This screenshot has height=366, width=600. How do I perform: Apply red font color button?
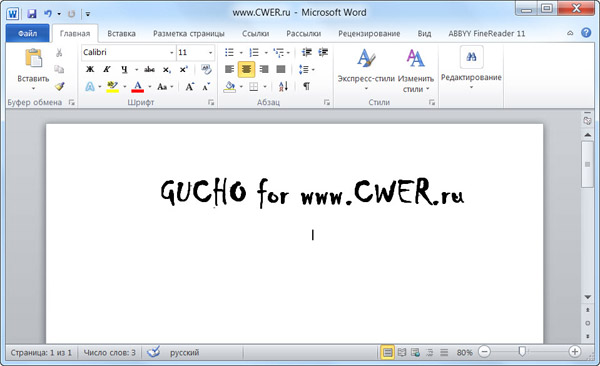(x=138, y=87)
